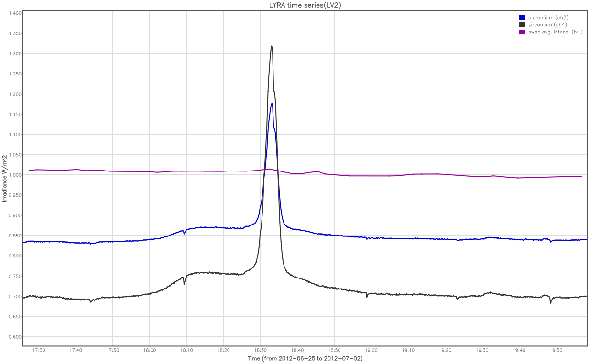The width and height of the screenshot is (590, 364).
Task: Toggle the swap avg. intens. (lv1) label
Action: [555, 32]
